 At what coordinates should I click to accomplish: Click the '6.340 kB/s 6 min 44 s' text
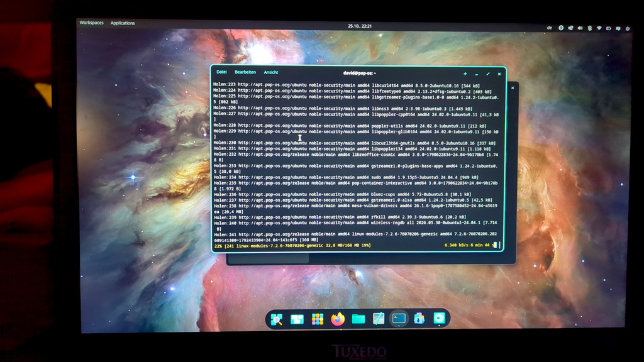click(469, 245)
